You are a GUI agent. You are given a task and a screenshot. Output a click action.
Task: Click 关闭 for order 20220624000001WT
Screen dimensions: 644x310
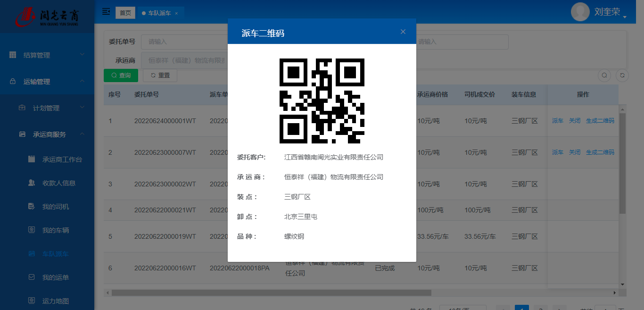(575, 121)
